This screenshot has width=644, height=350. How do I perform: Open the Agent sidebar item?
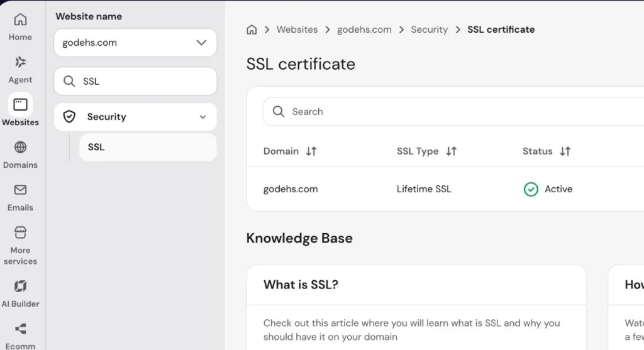coord(20,70)
